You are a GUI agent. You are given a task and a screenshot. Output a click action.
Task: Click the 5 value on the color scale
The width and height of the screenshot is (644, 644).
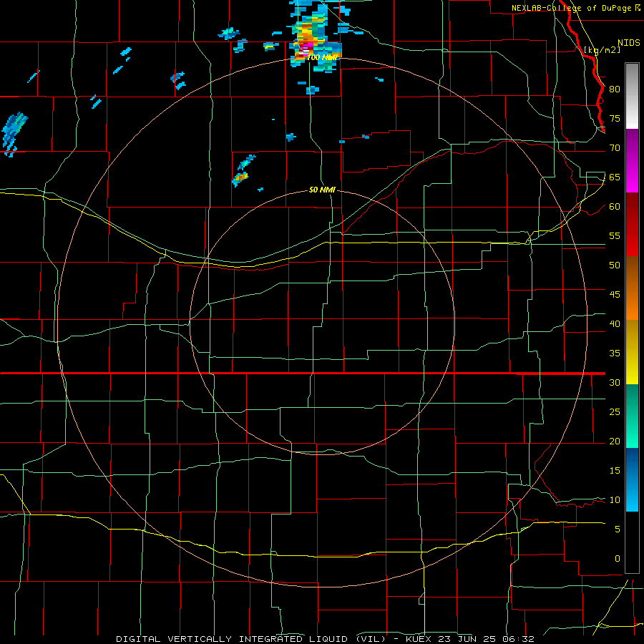coord(618,529)
